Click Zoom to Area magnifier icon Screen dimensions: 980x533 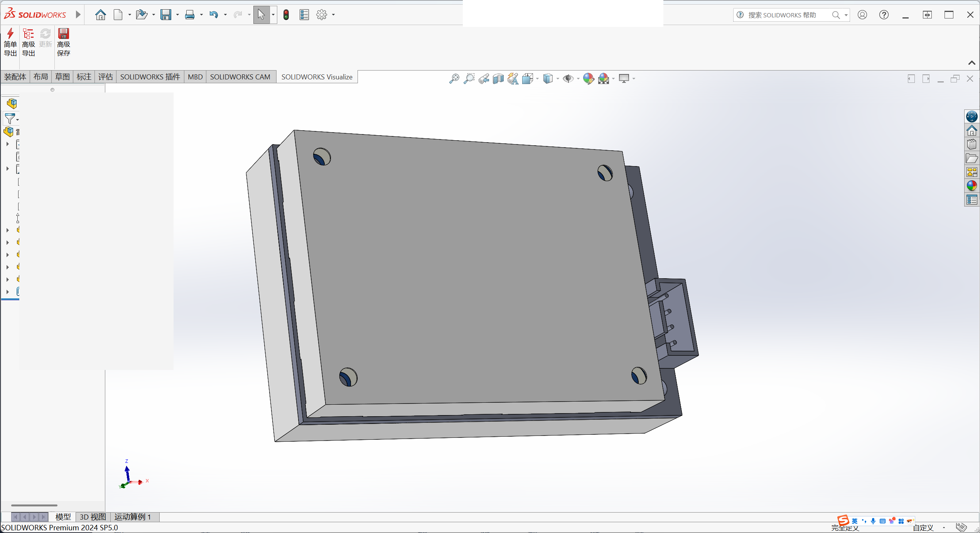(x=469, y=79)
